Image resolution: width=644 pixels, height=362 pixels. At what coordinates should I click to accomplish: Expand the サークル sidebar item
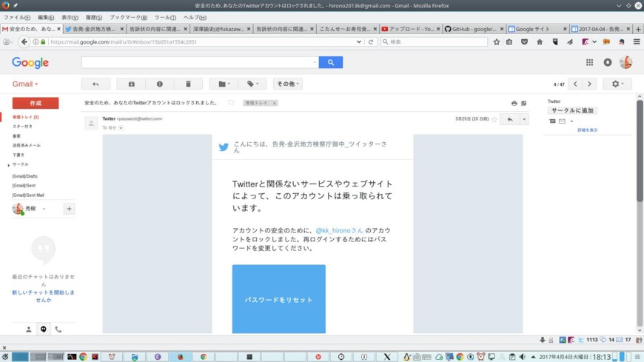9,165
